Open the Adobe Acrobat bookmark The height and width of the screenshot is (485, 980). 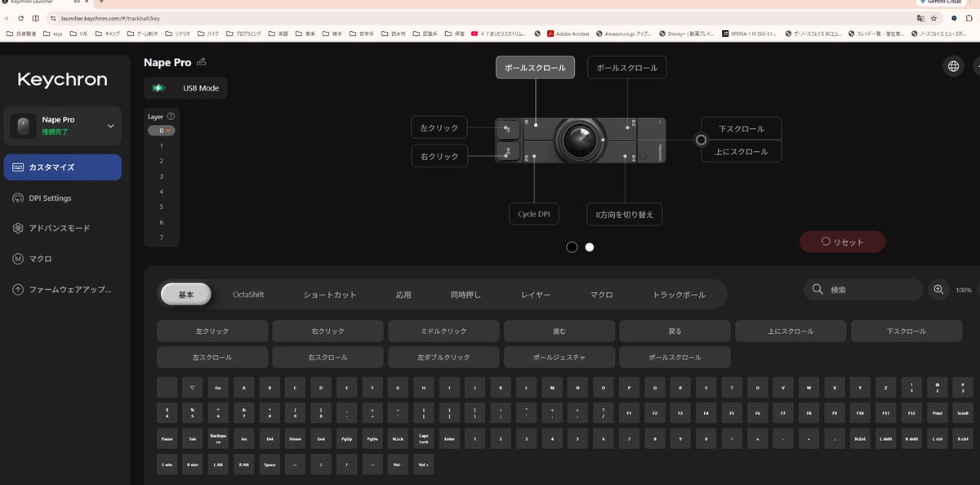tap(568, 33)
